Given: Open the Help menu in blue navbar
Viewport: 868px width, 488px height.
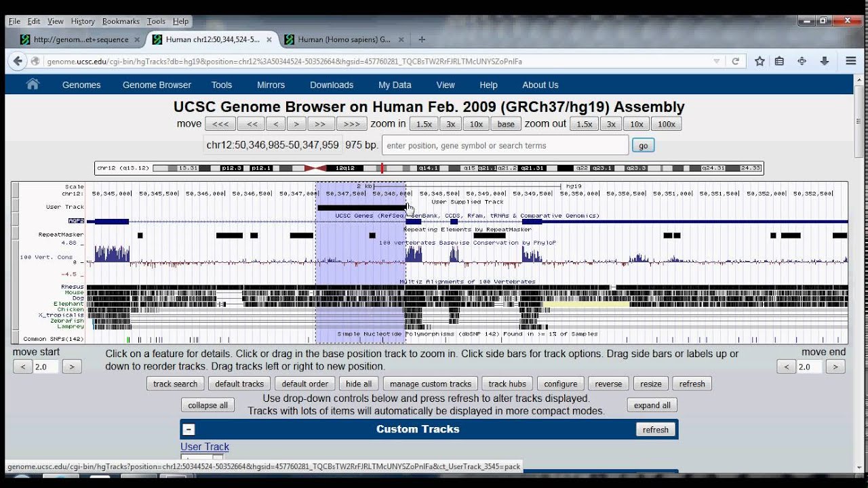Looking at the screenshot, I should (x=488, y=85).
